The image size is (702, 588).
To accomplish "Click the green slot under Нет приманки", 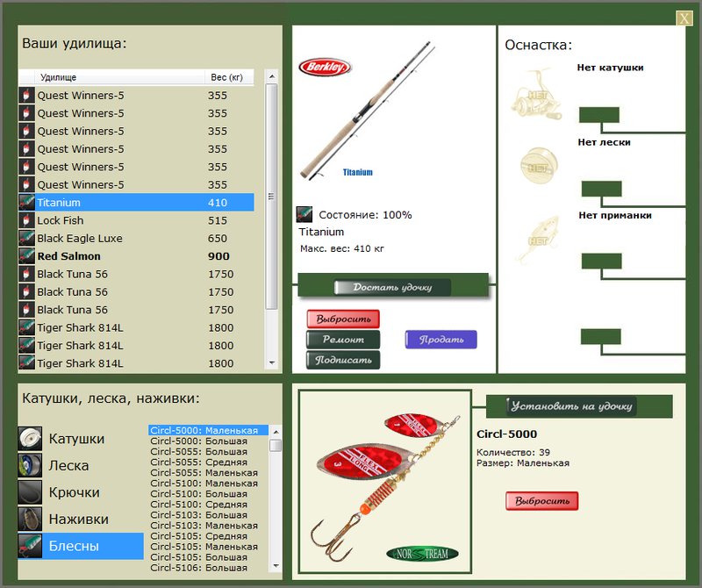I will (601, 261).
